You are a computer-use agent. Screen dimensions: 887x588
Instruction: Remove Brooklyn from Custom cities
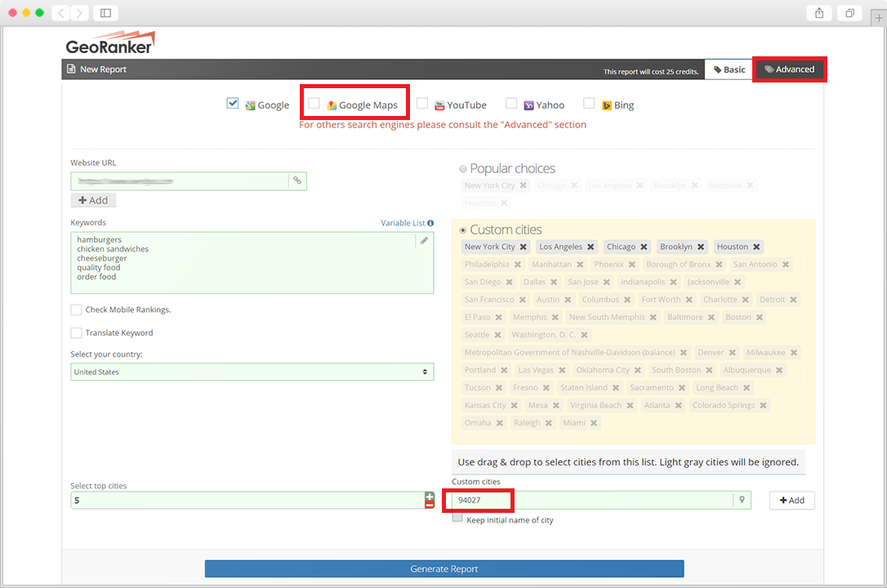coord(701,247)
